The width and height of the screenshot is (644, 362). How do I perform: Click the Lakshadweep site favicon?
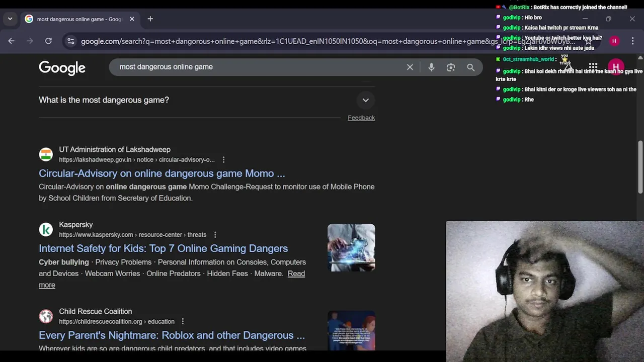coord(46,154)
